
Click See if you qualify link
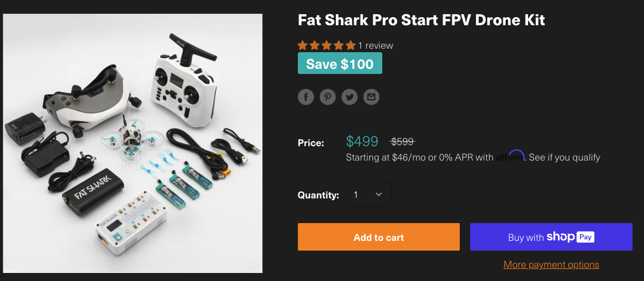(x=564, y=157)
